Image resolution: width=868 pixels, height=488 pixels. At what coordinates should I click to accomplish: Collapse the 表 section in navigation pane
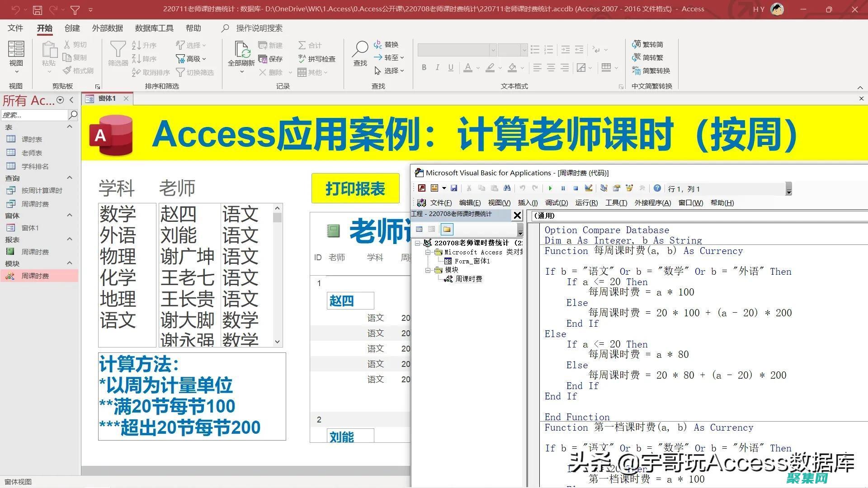70,127
